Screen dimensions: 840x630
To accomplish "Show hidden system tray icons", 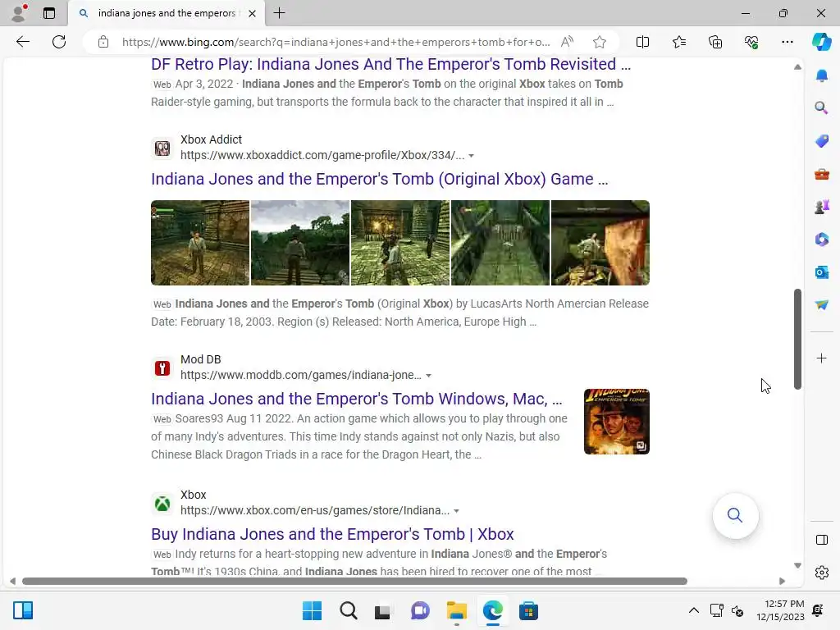I will [x=693, y=610].
